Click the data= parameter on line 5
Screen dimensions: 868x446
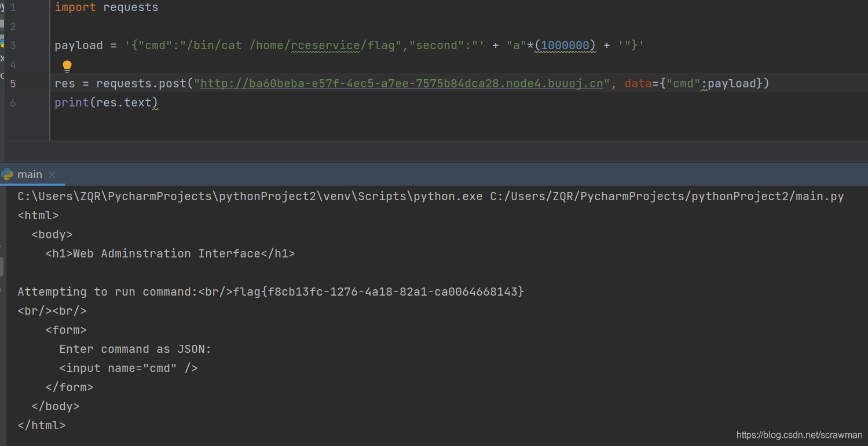642,84
